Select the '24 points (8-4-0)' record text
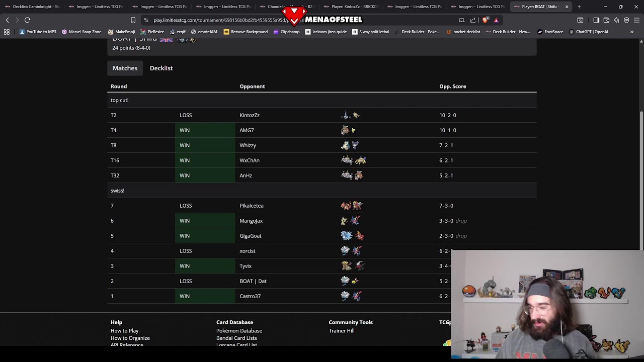The width and height of the screenshot is (644, 362). [x=131, y=48]
